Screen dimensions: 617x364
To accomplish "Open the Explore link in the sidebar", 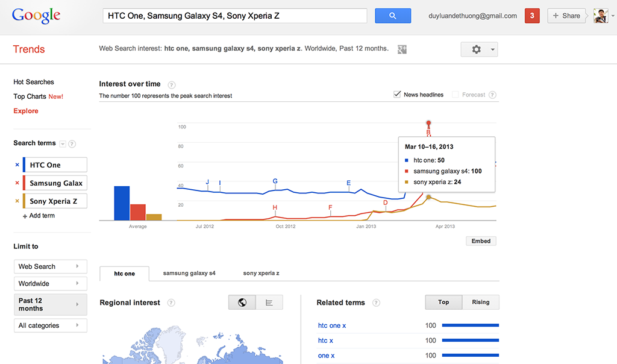I will (26, 111).
